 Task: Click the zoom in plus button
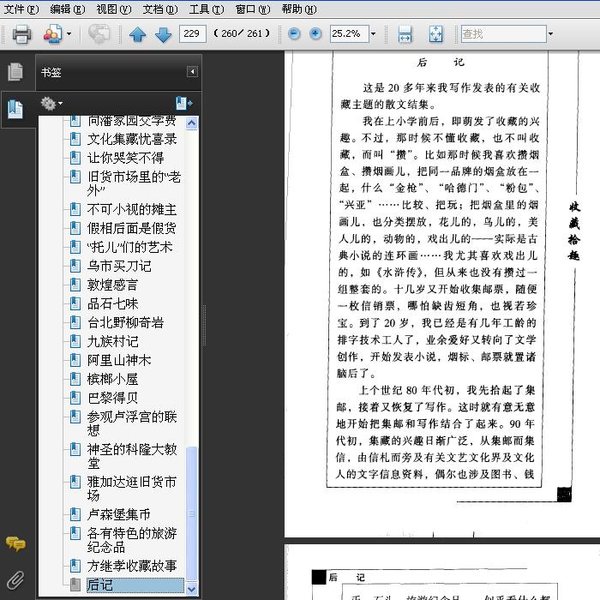click(x=316, y=34)
